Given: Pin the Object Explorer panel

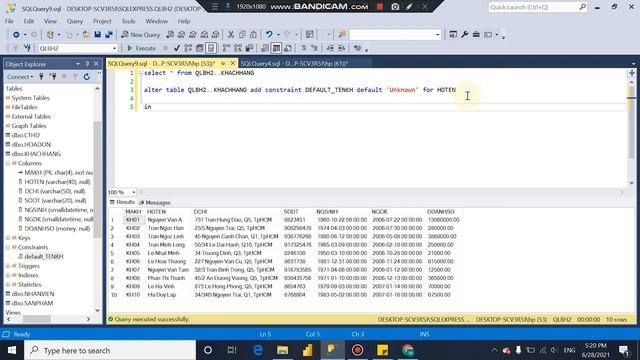Looking at the screenshot, I should point(87,64).
